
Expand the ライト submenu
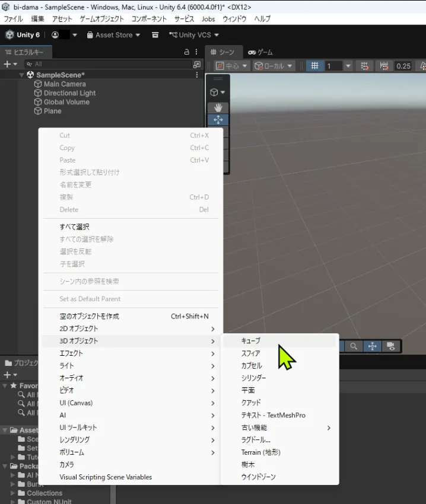(131, 366)
